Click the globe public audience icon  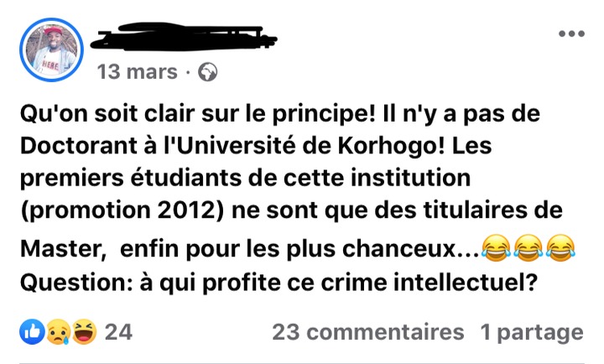pyautogui.click(x=206, y=72)
